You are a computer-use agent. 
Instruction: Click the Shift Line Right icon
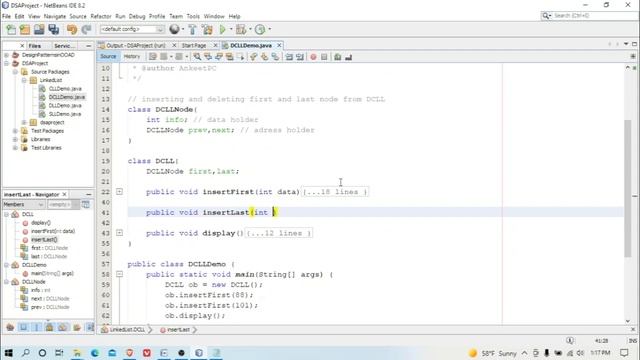click(300, 57)
